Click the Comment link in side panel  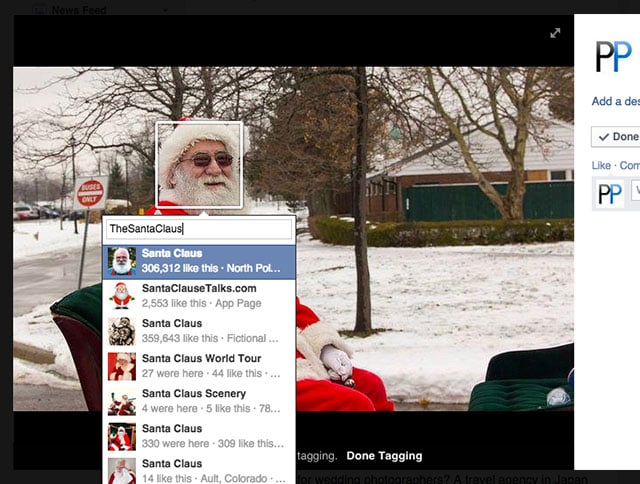click(x=629, y=165)
